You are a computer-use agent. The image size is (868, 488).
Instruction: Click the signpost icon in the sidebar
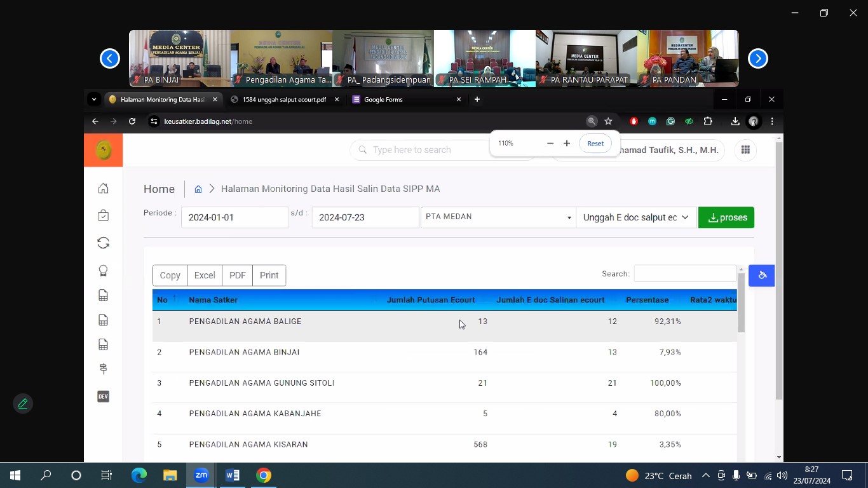pos(103,369)
